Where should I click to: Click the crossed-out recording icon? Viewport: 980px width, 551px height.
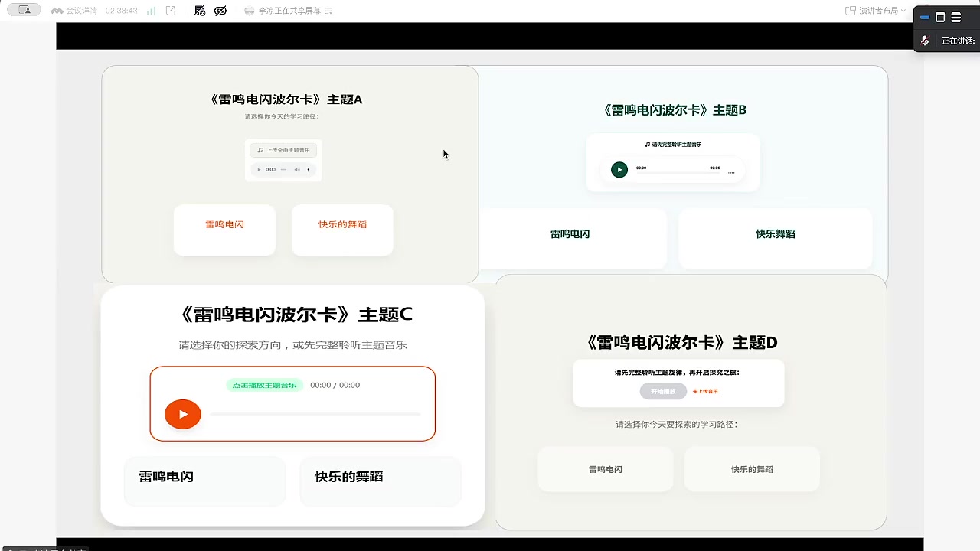click(200, 11)
